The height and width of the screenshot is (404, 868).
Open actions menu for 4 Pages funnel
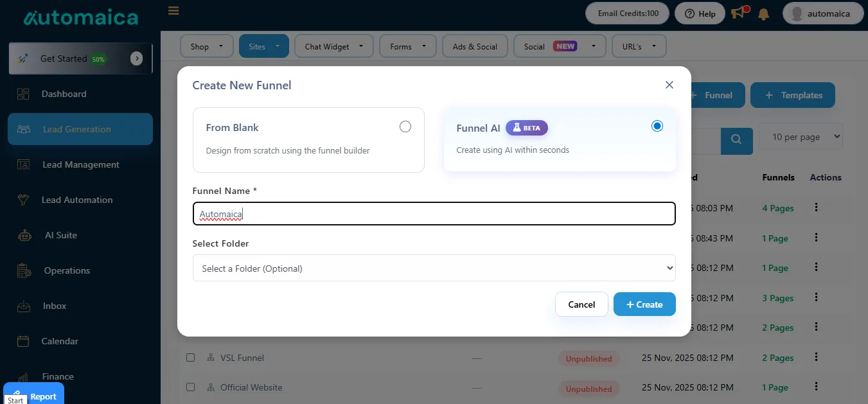(x=816, y=207)
